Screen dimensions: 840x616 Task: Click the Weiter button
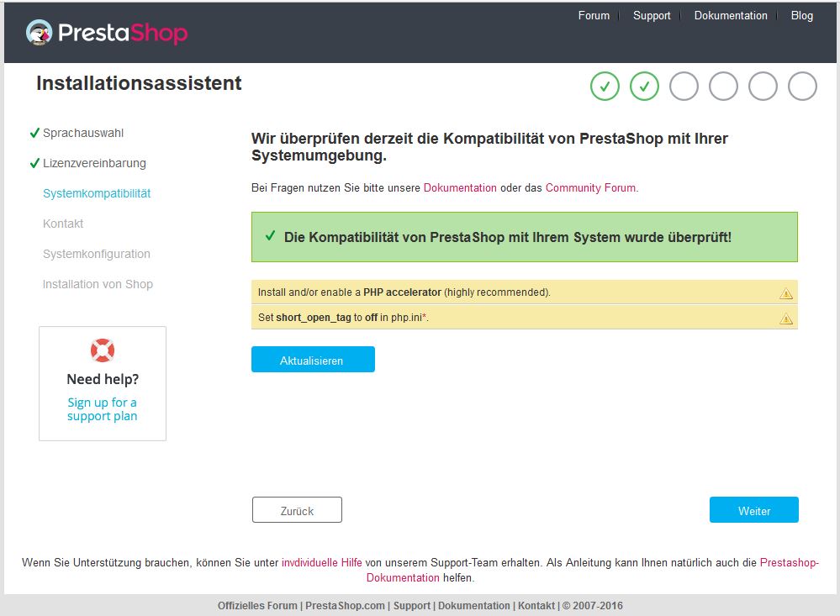click(753, 510)
